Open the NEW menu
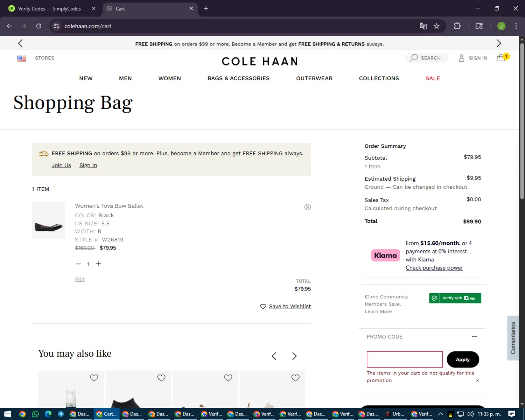This screenshot has width=525, height=420. pyautogui.click(x=86, y=78)
